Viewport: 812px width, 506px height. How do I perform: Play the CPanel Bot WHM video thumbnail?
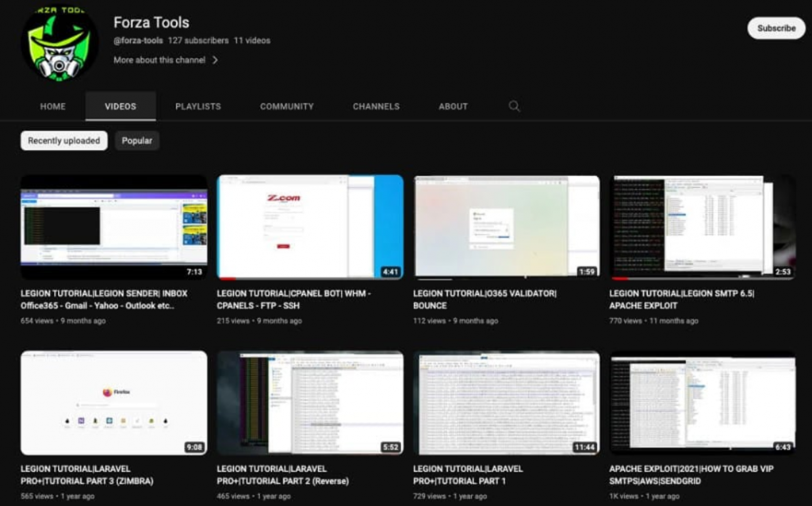pyautogui.click(x=310, y=227)
